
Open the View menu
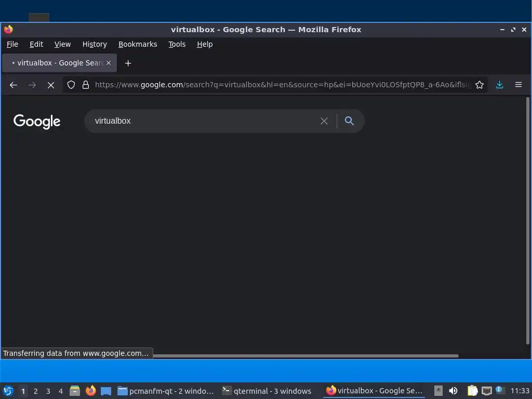pyautogui.click(x=62, y=44)
